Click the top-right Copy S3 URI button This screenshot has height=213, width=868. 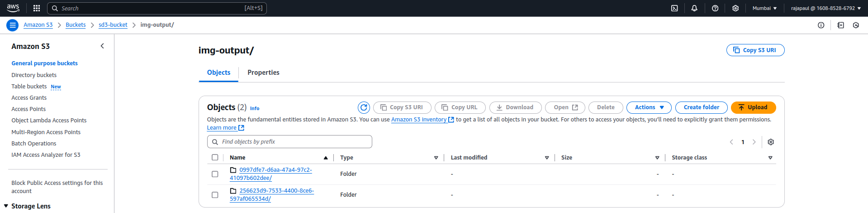(755, 50)
